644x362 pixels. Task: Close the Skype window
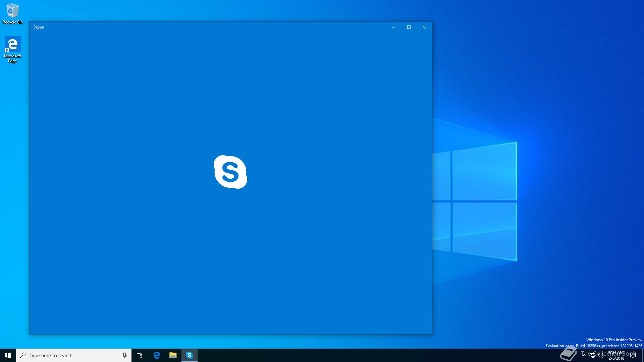click(424, 27)
